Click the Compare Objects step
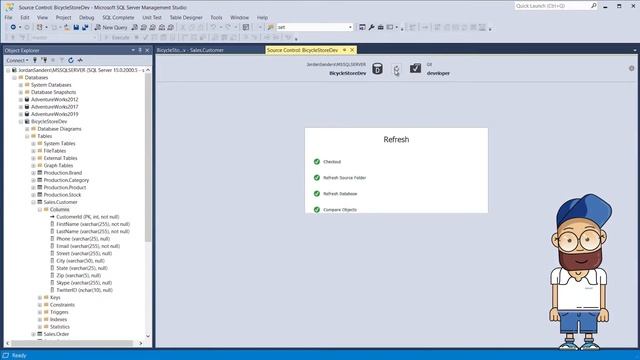Screen dimensions: 640x360 pyautogui.click(x=340, y=210)
